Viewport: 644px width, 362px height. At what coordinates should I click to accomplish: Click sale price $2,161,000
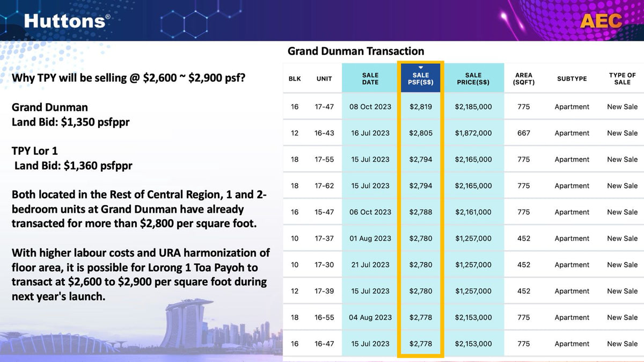(x=473, y=212)
